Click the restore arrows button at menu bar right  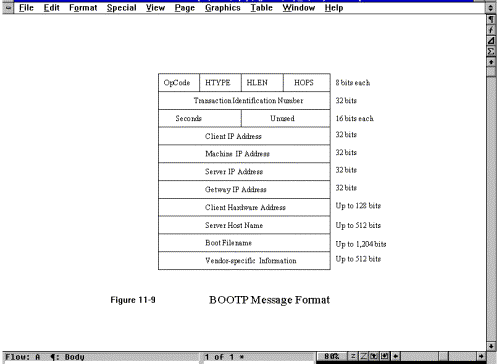(490, 8)
